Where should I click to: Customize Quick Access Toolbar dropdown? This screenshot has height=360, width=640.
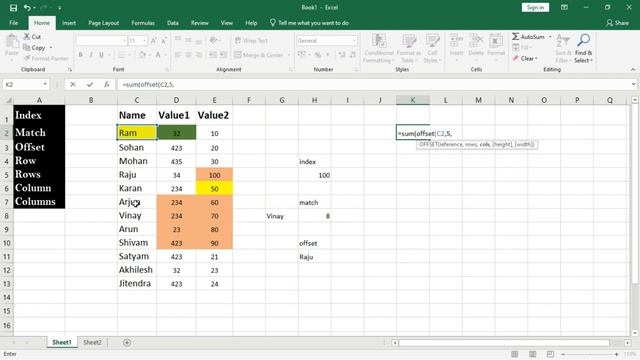[60, 8]
